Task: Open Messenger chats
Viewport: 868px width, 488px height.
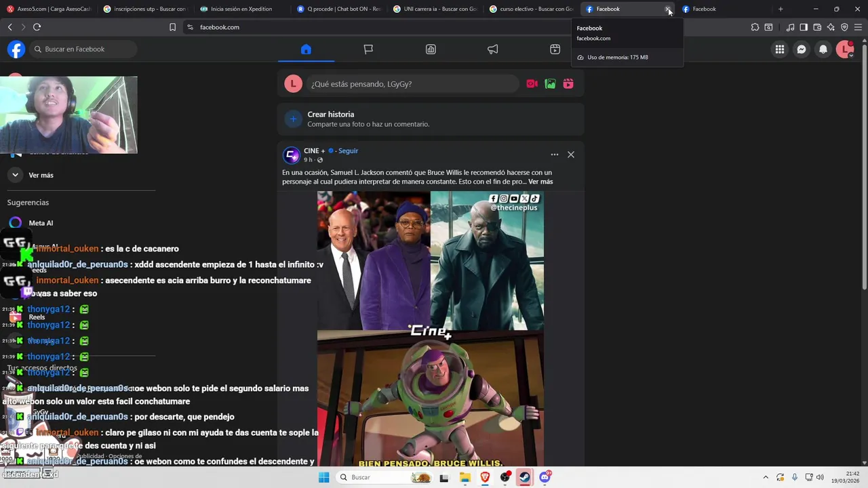Action: (x=802, y=49)
